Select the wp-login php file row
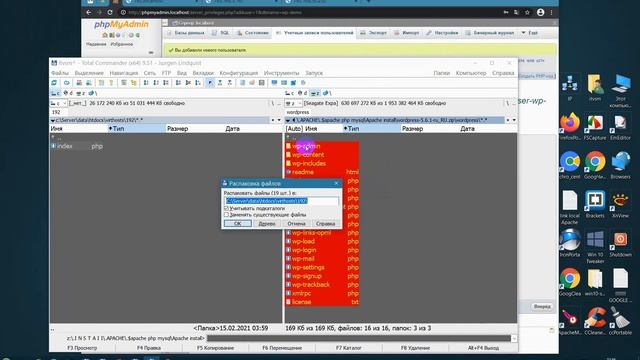Screen dimensions: 640x360 [322, 250]
